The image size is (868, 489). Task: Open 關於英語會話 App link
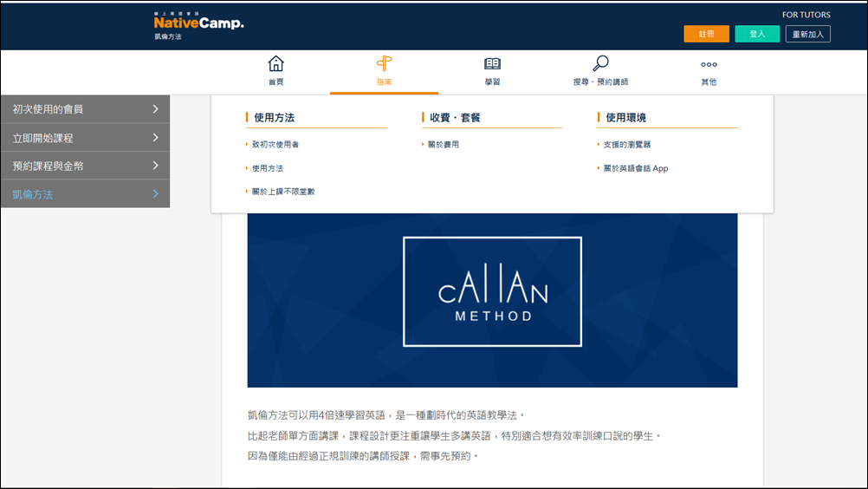[636, 168]
